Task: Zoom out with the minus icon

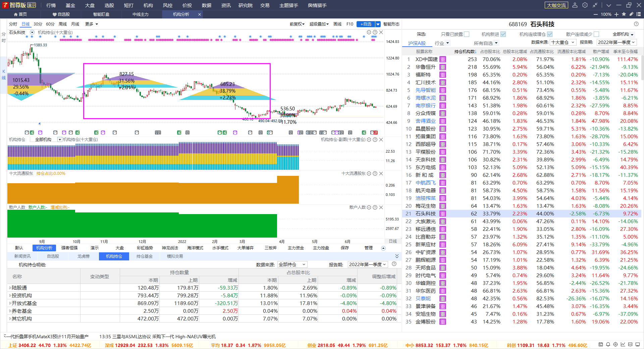Action: click(x=595, y=14)
